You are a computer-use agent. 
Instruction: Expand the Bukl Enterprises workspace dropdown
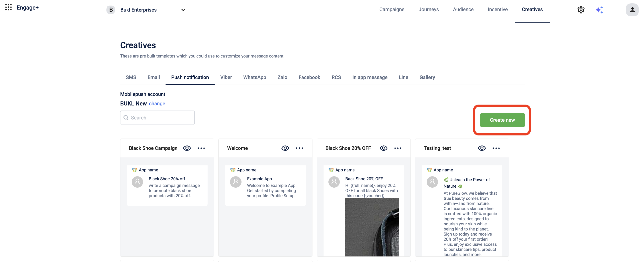click(x=183, y=10)
